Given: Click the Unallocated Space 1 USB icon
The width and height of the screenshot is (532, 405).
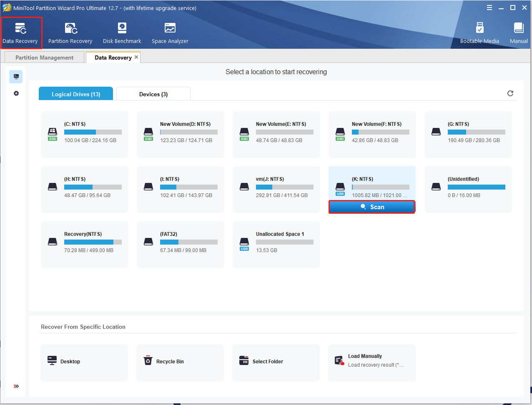Looking at the screenshot, I should [244, 244].
